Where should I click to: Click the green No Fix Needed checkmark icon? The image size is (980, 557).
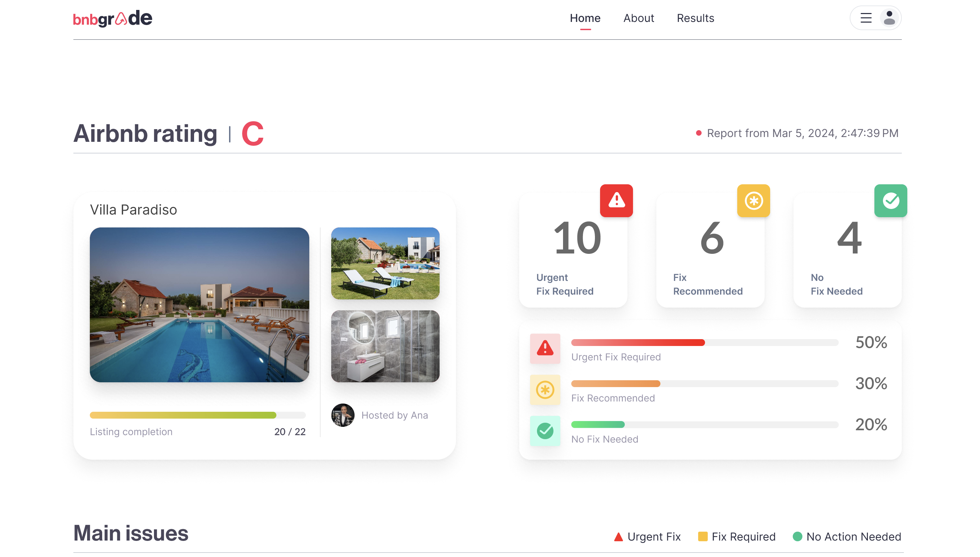891,200
